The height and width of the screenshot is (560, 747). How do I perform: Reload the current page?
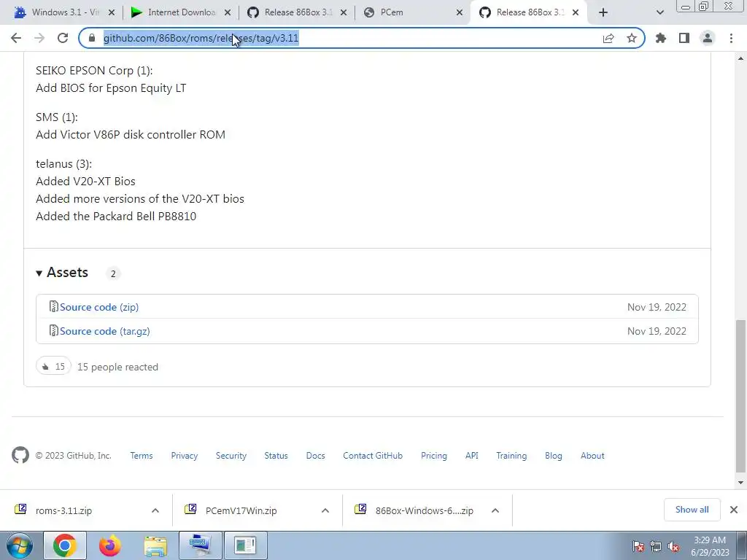coord(63,38)
